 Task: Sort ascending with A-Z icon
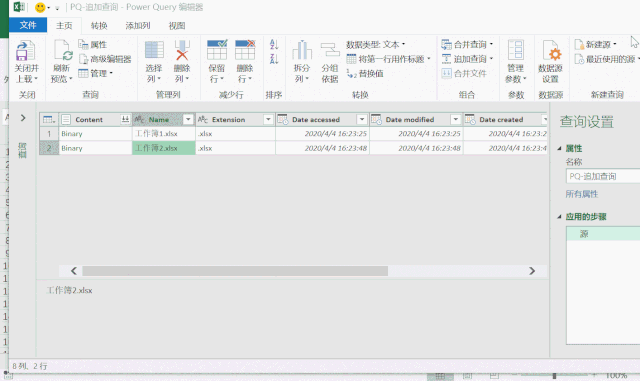274,44
